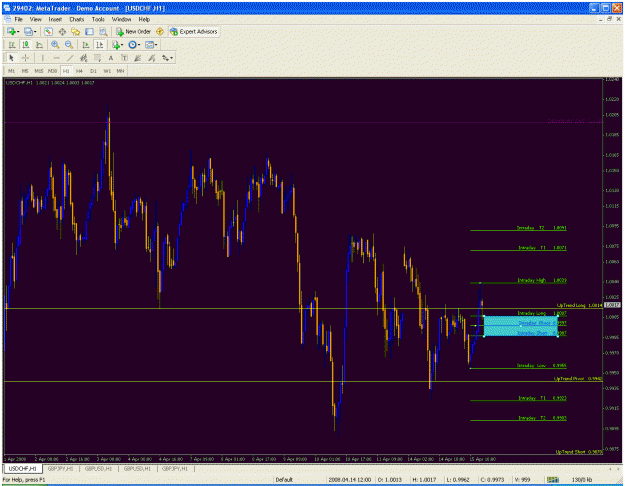The image size is (625, 486).
Task: Select the Text 'A' tool
Action: (x=111, y=58)
